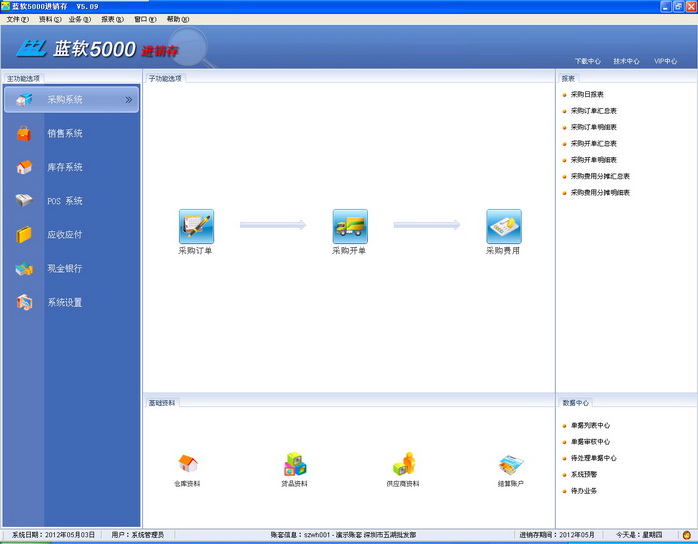
Task: Open the 采购订单 icon
Action: pyautogui.click(x=196, y=227)
